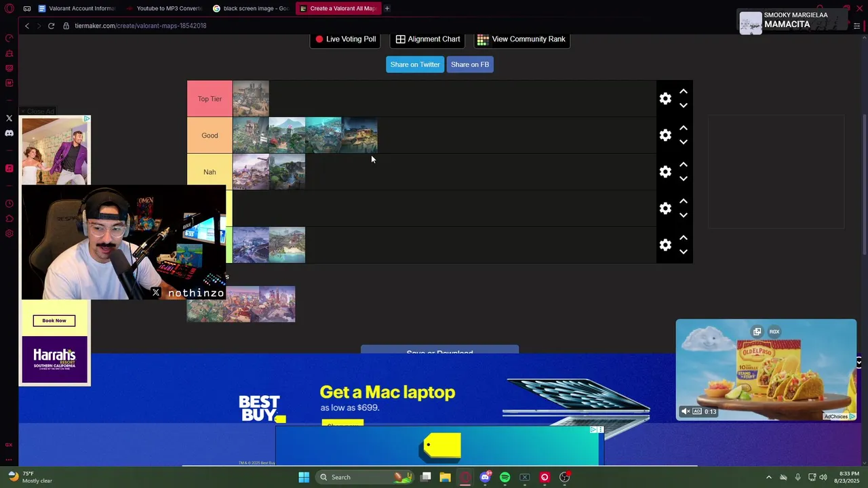Screen dimensions: 868x488
Task: Close the ad via Close Ad
Action: pyautogui.click(x=37, y=111)
